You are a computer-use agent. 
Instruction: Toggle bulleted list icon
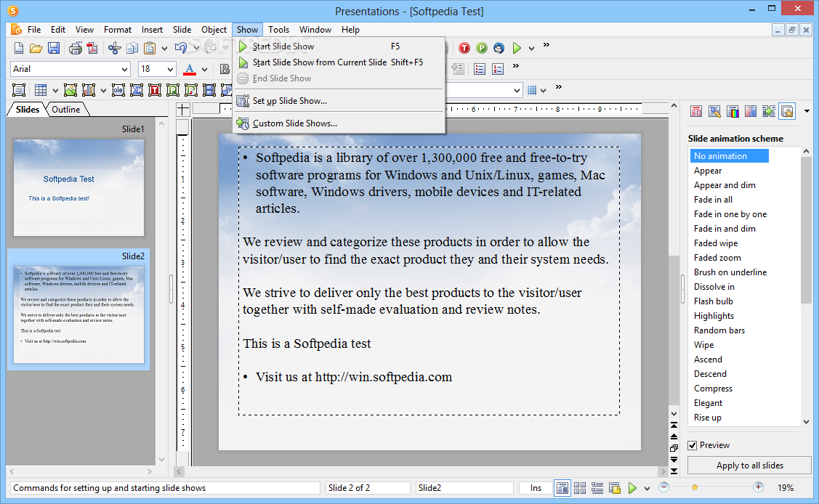point(480,70)
